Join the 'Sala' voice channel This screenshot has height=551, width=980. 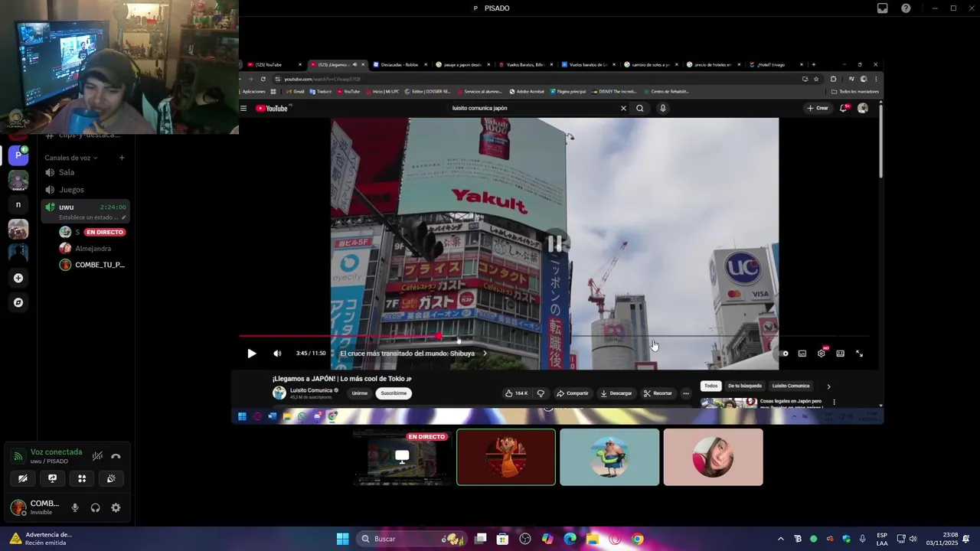click(84, 172)
